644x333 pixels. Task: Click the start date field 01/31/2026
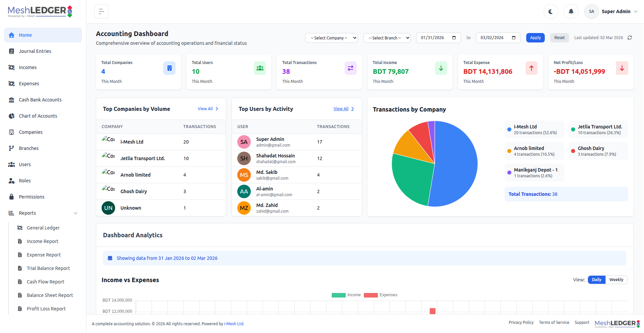coord(433,38)
